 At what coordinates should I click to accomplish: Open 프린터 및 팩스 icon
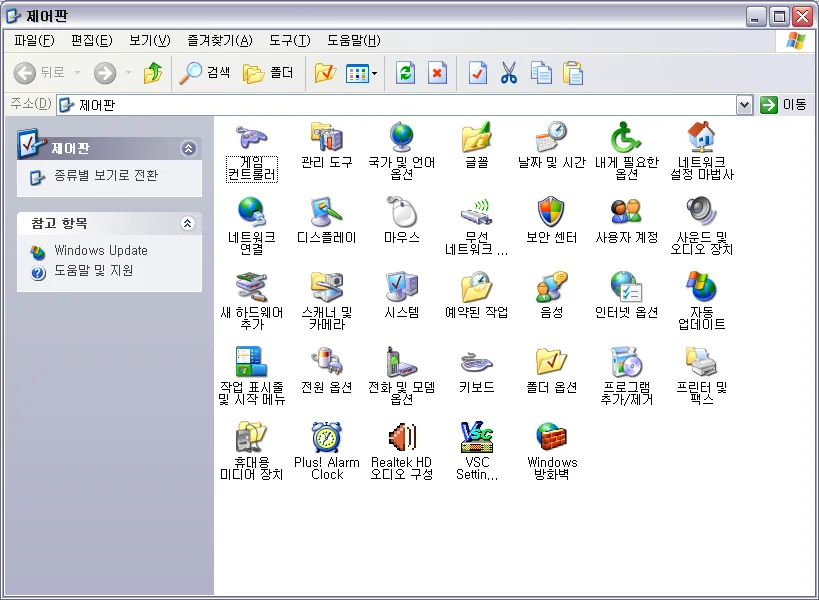point(701,362)
